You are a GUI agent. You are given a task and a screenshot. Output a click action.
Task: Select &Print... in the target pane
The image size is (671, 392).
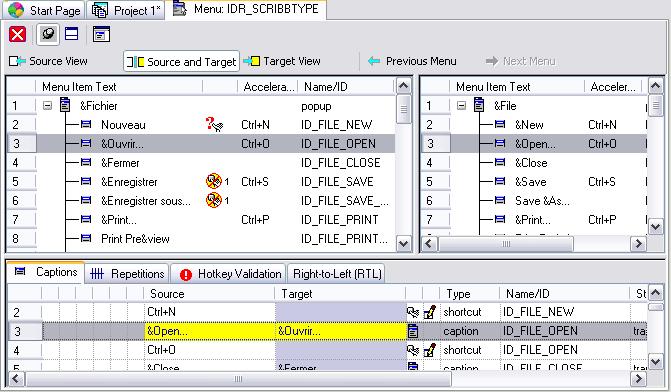(533, 220)
